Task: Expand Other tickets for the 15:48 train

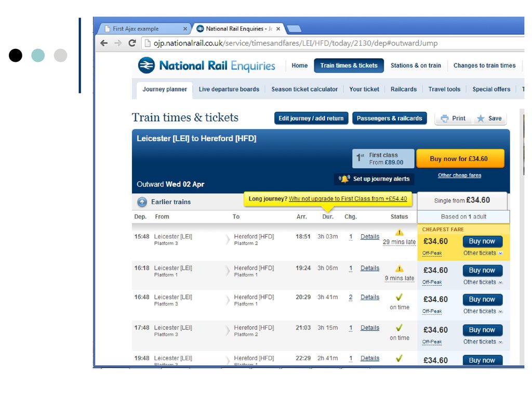Action: [x=483, y=253]
